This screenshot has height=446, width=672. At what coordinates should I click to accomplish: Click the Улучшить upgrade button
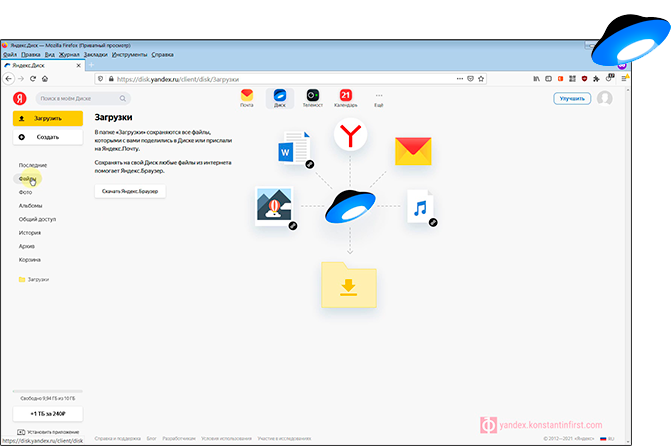(x=572, y=99)
